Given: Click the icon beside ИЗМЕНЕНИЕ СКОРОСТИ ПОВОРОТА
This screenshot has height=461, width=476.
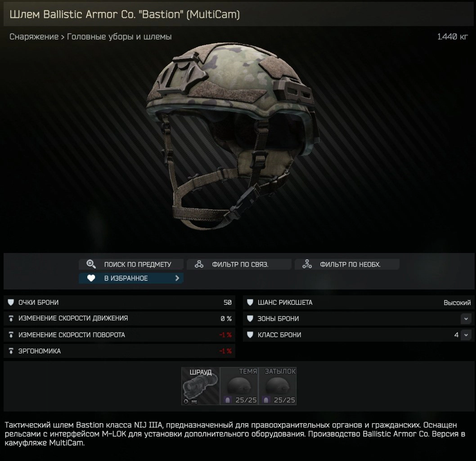Looking at the screenshot, I should 11,335.
